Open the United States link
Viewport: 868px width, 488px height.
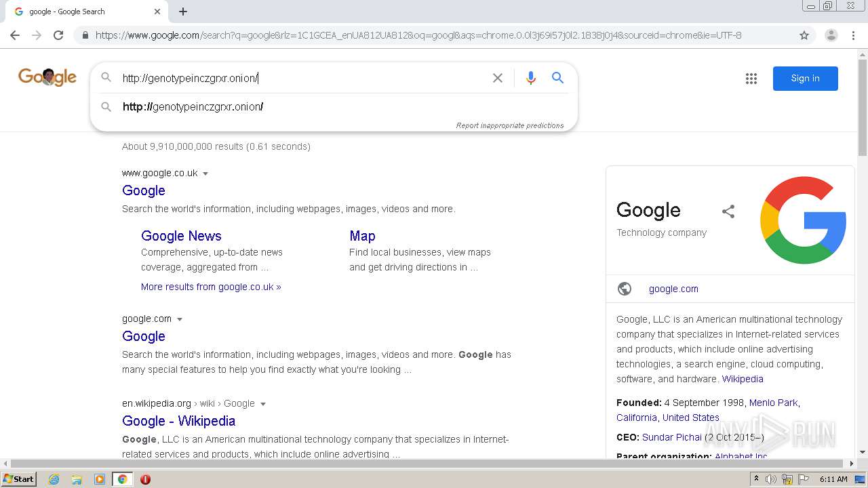[x=691, y=418]
